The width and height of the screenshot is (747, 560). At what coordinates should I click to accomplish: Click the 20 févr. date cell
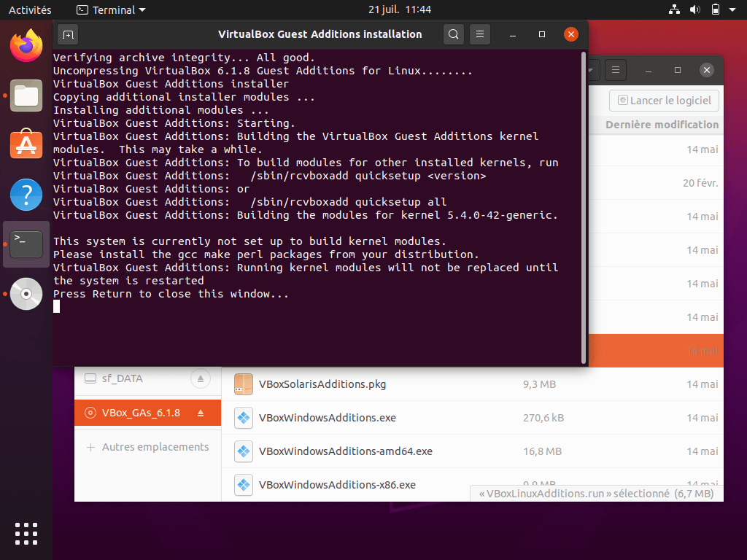coord(700,183)
